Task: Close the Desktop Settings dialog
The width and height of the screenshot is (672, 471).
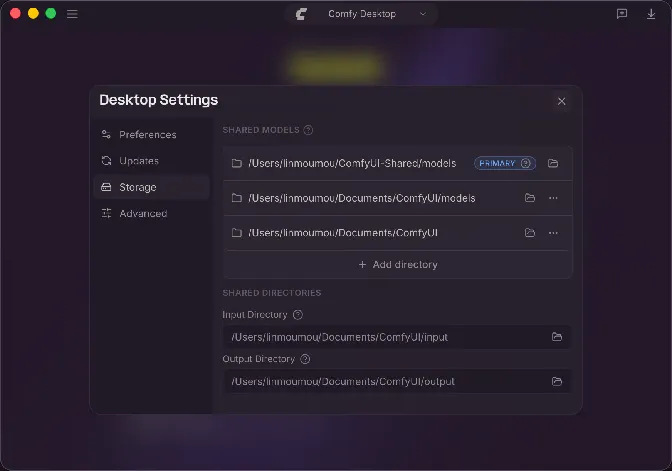Action: click(561, 102)
